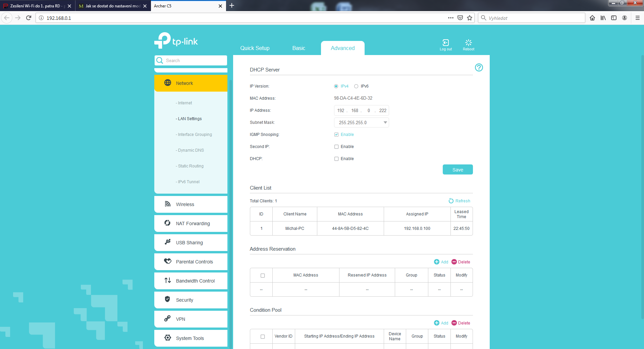Switch to the 'Zesileni Wi-Fi do 1. patra' browser tab
Viewport: 644px width, 349px height.
tap(37, 6)
